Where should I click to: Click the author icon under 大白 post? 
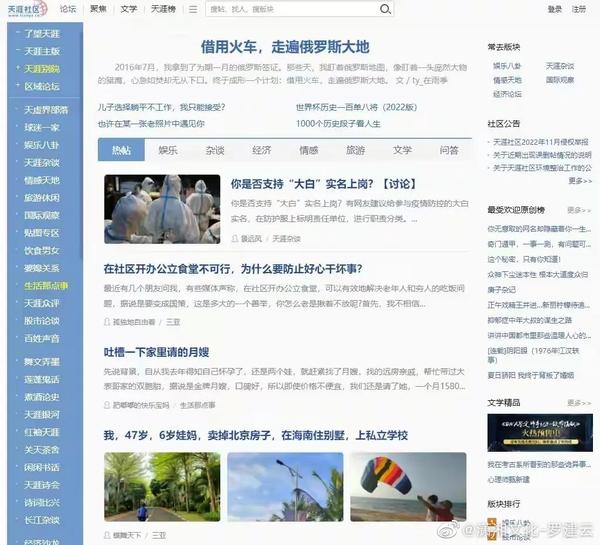235,238
